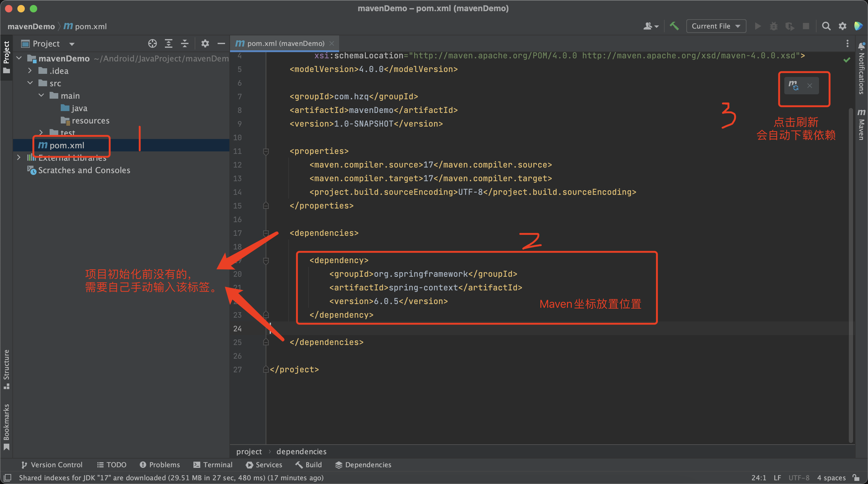The height and width of the screenshot is (484, 868).
Task: Open IDE settings gear in top toolbar
Action: point(842,26)
